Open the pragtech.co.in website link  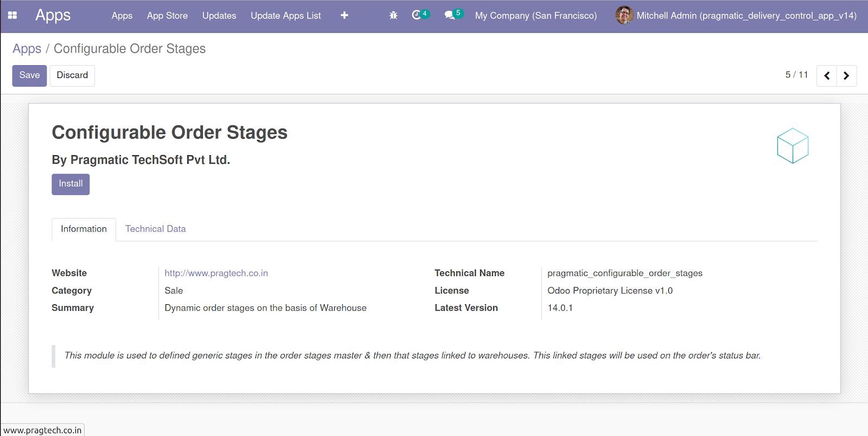(x=216, y=273)
